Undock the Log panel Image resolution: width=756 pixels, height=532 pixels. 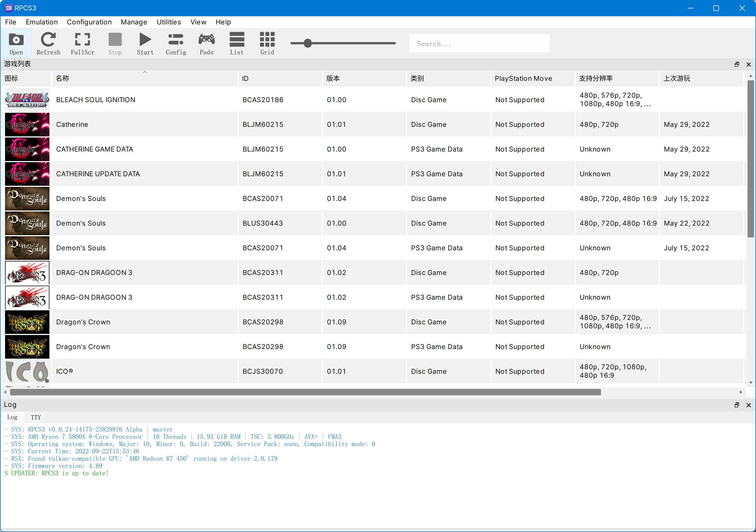pos(737,405)
